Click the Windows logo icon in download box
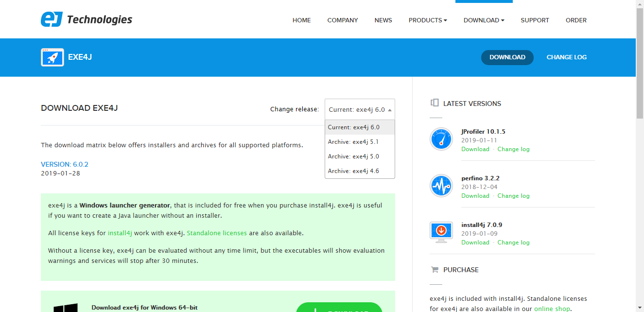The image size is (644, 312). point(66,307)
